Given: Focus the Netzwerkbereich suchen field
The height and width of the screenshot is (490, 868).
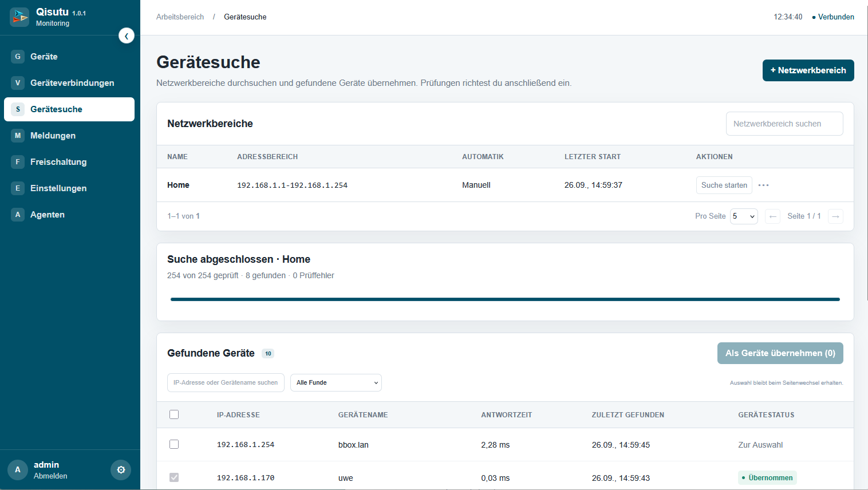Looking at the screenshot, I should (x=784, y=124).
